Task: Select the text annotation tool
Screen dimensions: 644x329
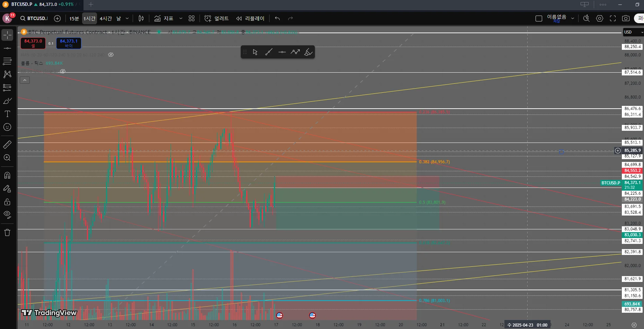Action: coord(7,114)
